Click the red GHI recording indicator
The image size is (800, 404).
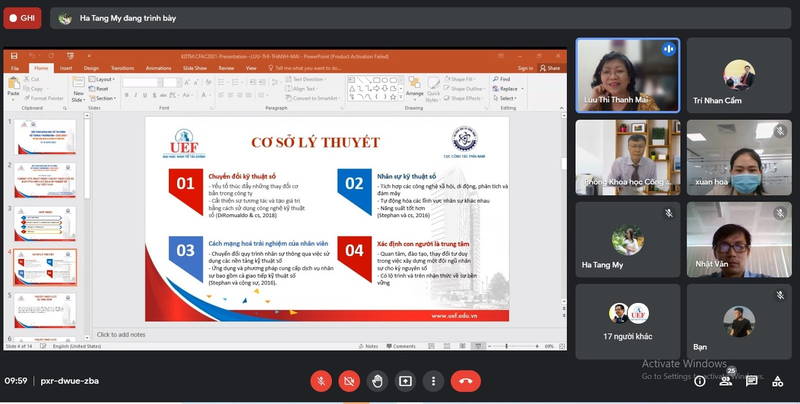coord(22,17)
